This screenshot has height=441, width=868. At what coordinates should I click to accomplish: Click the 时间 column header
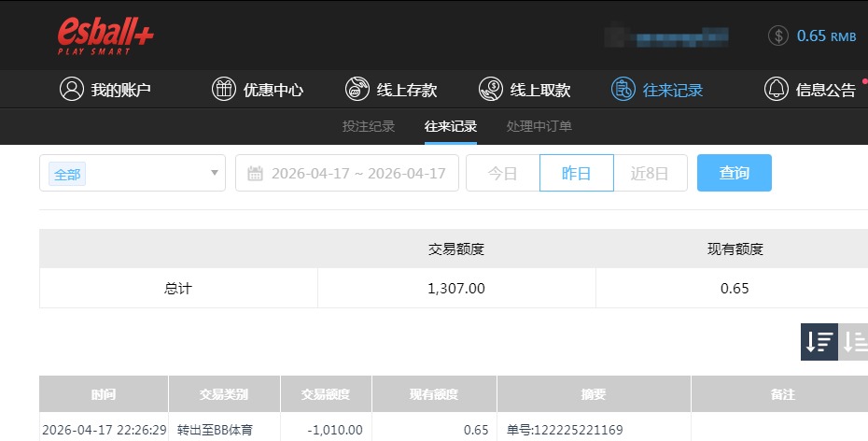(104, 394)
